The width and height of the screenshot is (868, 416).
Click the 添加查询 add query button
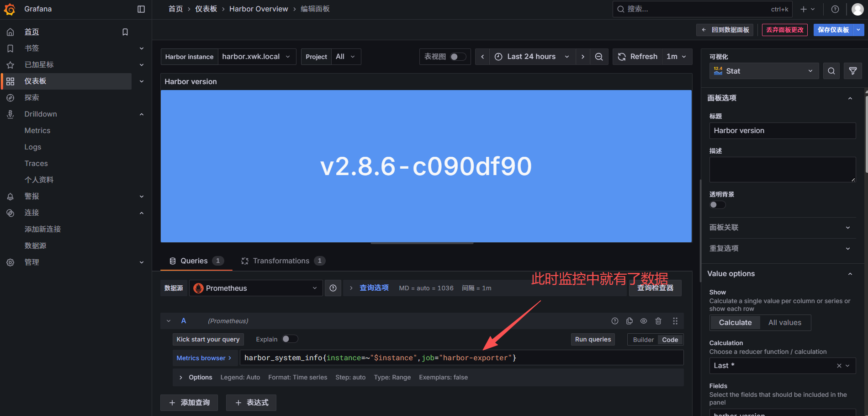click(189, 403)
